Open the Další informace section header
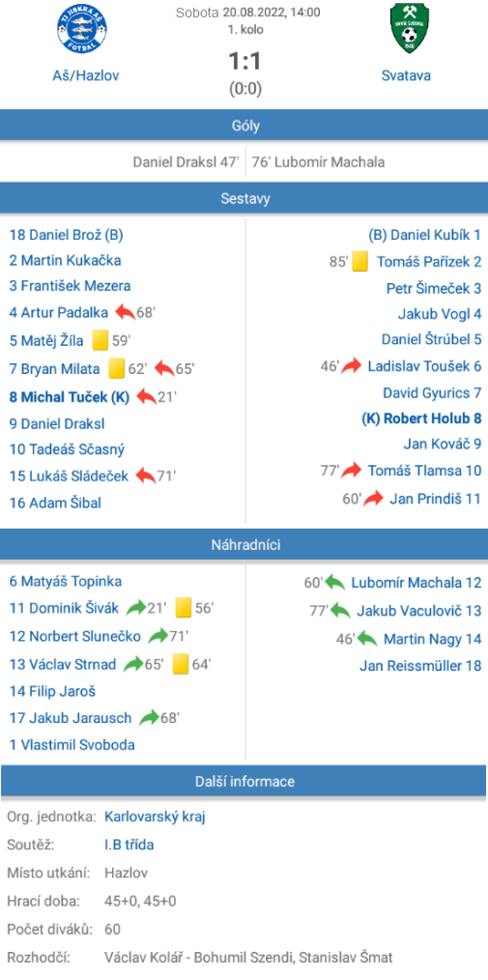The width and height of the screenshot is (488, 980). (244, 781)
